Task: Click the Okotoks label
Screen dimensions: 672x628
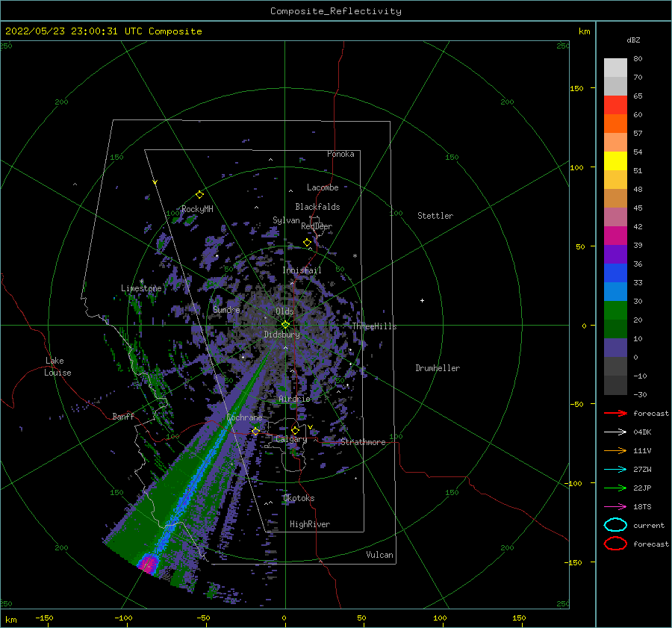Action: [x=299, y=498]
